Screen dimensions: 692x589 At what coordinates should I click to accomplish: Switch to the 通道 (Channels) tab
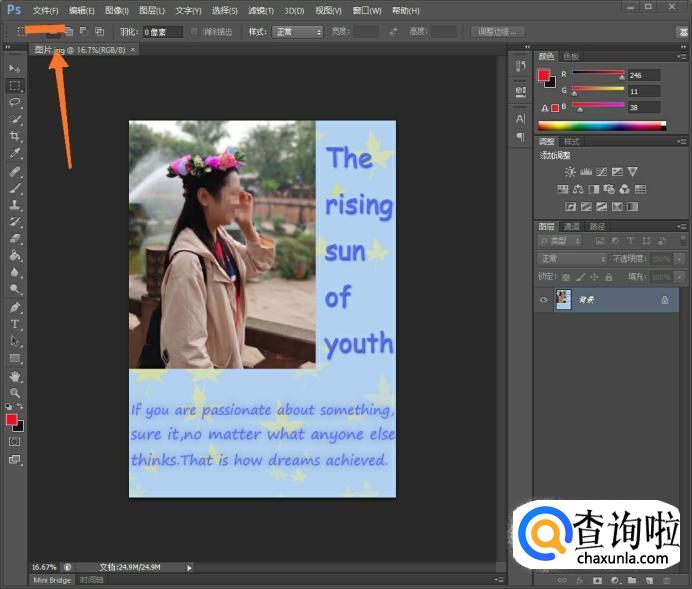571,226
